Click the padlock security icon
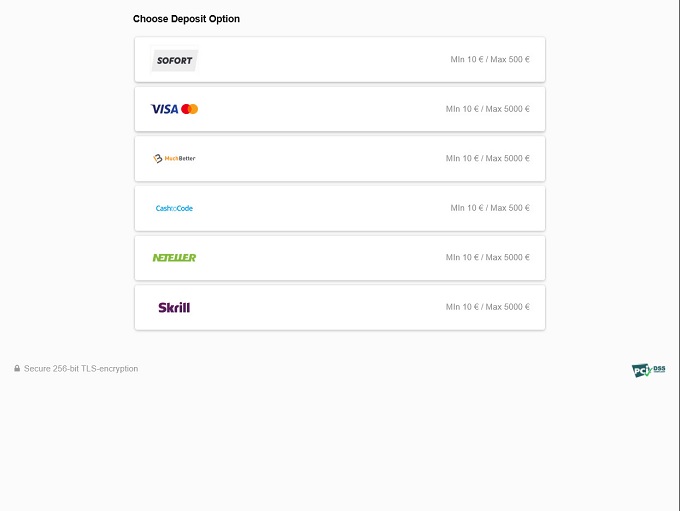Screen dimensions: 680x511 [x=17, y=369]
